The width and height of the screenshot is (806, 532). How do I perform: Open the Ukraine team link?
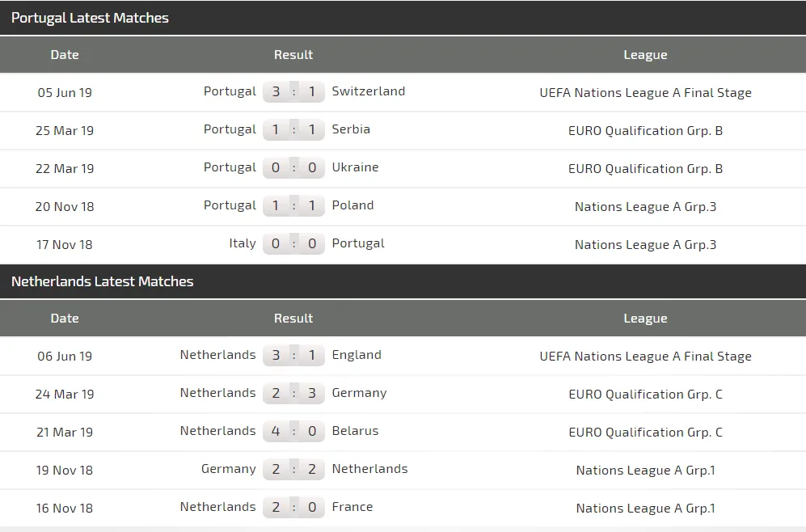point(355,167)
